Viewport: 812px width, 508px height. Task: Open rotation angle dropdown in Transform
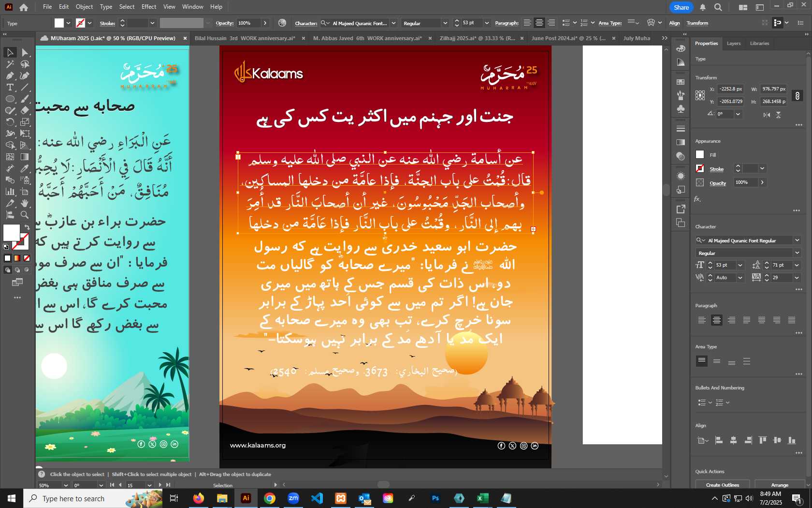[x=738, y=114]
